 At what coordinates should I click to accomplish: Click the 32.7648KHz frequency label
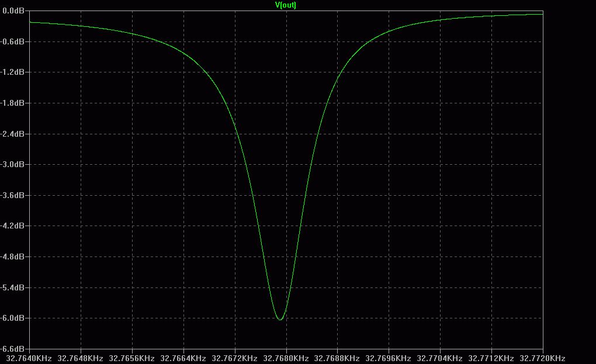coord(80,358)
